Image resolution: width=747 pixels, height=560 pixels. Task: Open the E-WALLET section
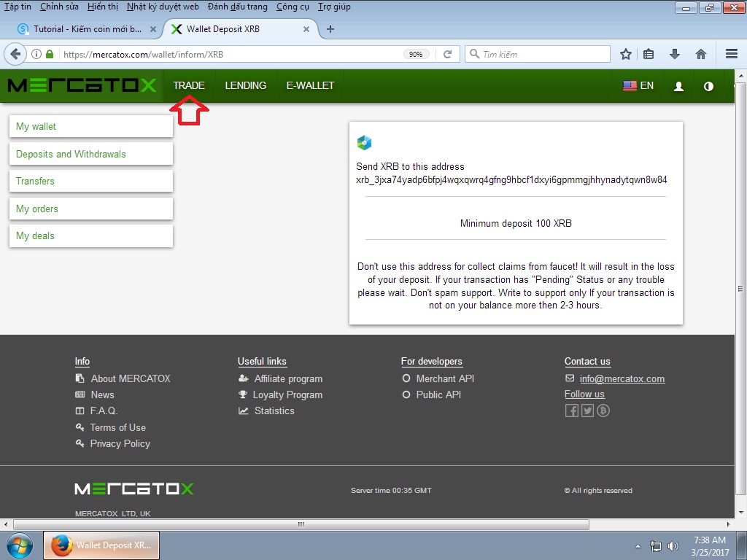point(310,86)
